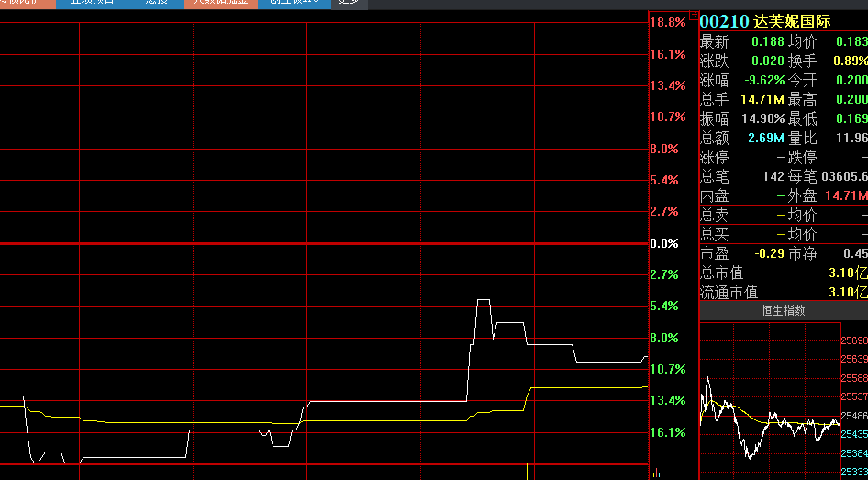Click the 涨跌 label

point(715,61)
